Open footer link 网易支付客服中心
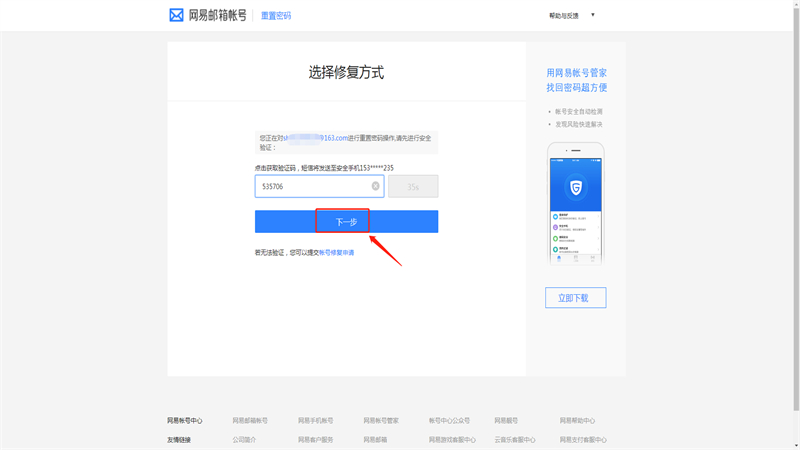The image size is (800, 450). 583,439
